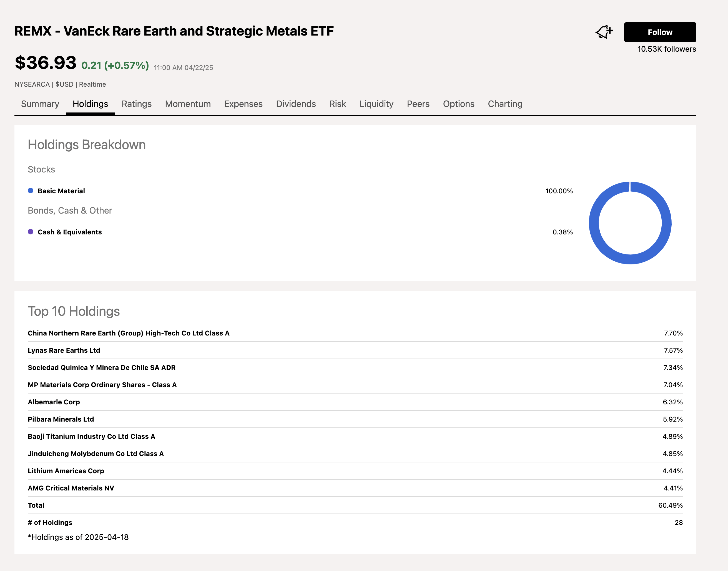Select the purple Cash & Equivalents legend dot
The image size is (728, 571).
pos(31,232)
